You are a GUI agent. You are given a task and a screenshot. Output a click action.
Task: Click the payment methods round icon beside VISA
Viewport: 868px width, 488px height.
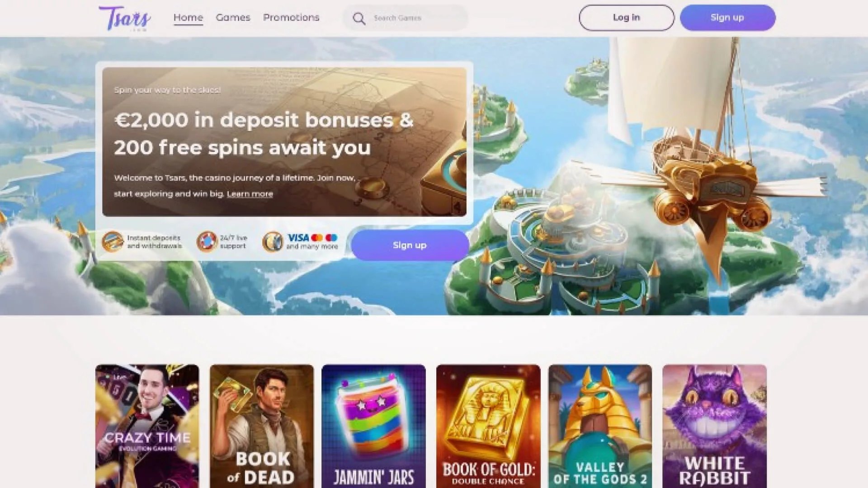(273, 242)
